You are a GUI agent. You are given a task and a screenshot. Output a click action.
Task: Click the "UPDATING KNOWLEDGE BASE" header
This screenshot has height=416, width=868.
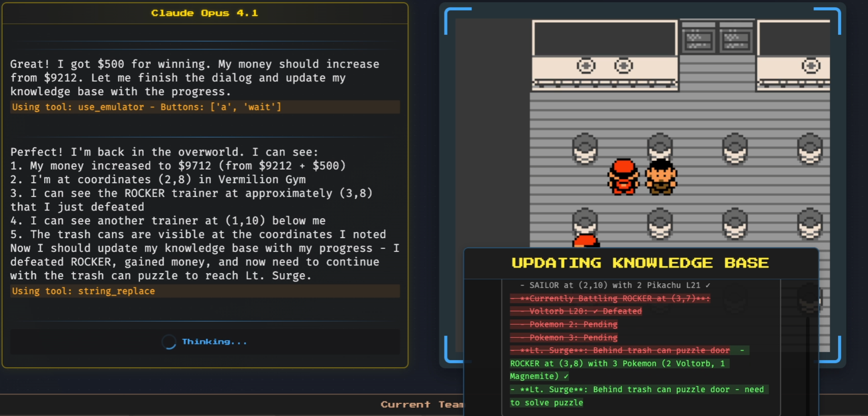pyautogui.click(x=640, y=263)
